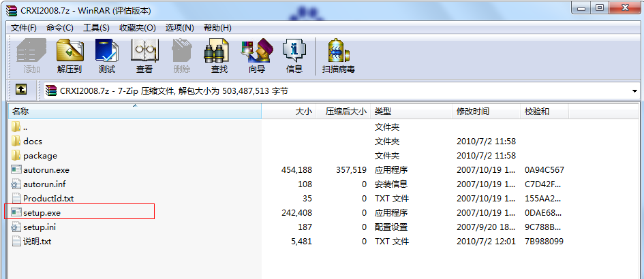Click the autorun.inf file icon
Screen dimensions: 644x279
[16, 184]
